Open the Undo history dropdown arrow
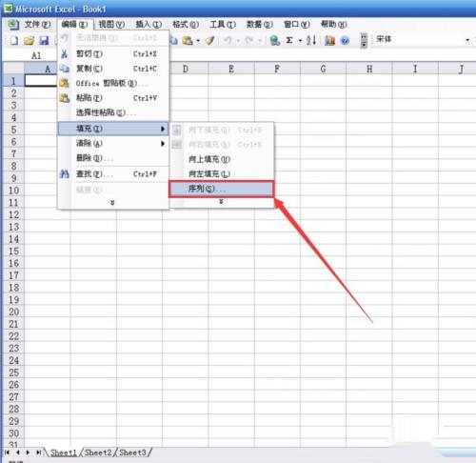 pyautogui.click(x=237, y=41)
